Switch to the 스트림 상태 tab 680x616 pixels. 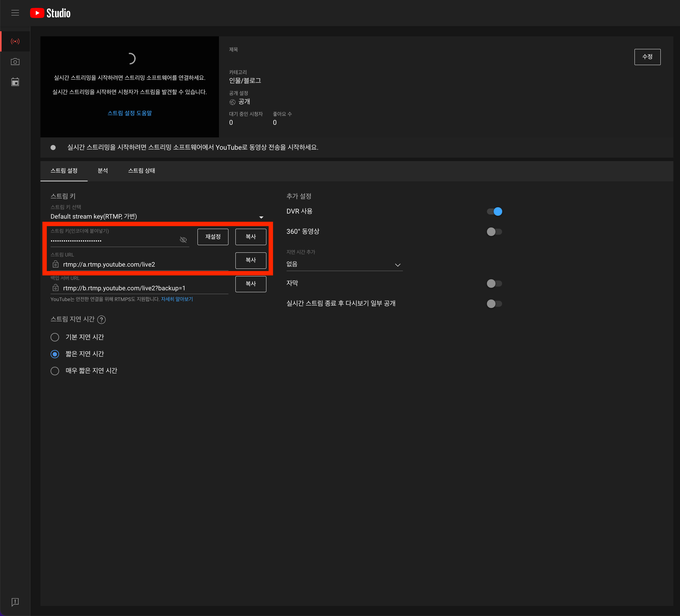142,171
